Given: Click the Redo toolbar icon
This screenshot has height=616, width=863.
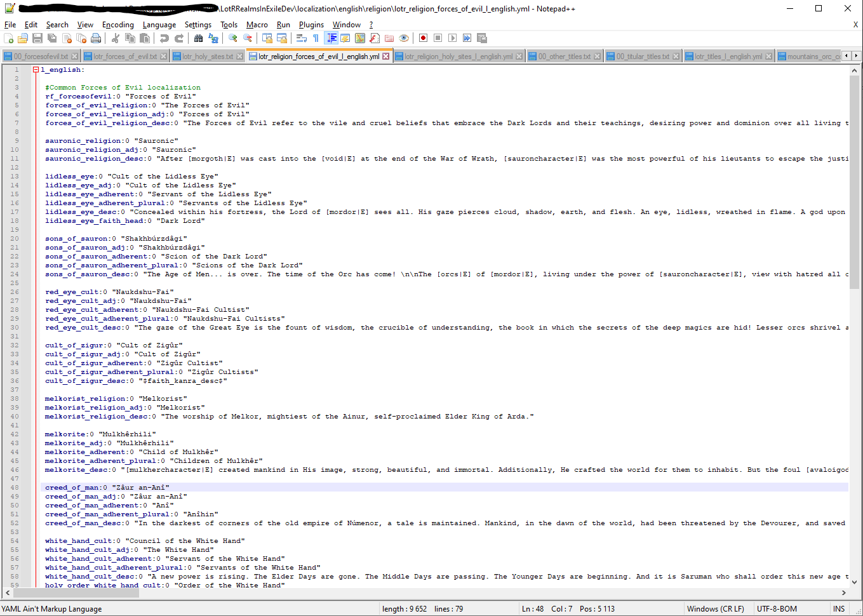Looking at the screenshot, I should click(x=179, y=39).
